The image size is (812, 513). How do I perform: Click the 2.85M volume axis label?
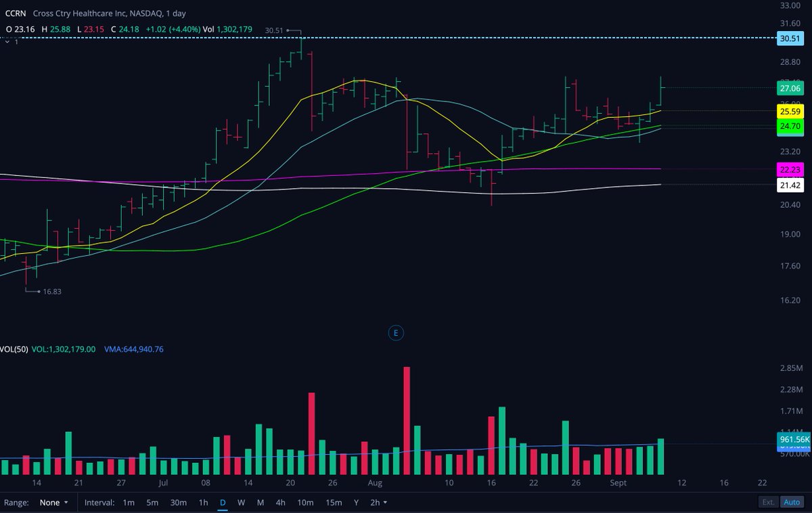pos(790,367)
